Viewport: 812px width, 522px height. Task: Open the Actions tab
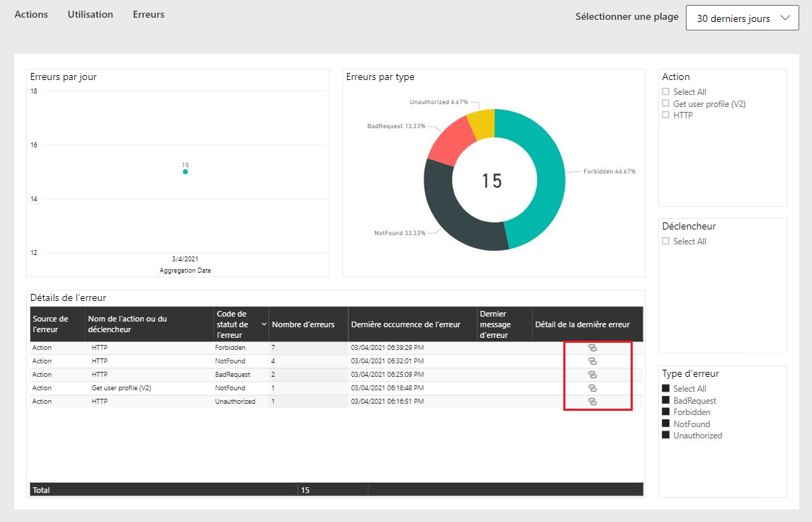(31, 14)
